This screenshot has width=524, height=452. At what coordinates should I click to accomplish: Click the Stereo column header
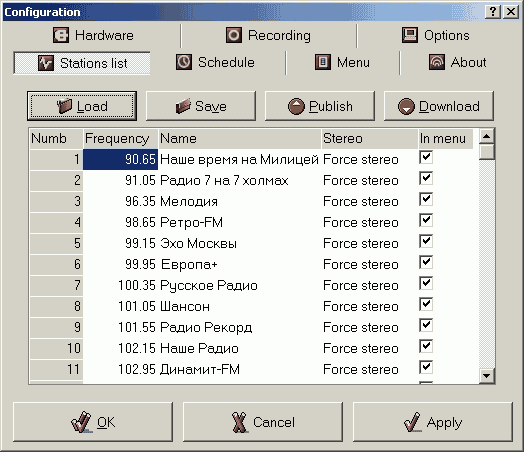370,138
